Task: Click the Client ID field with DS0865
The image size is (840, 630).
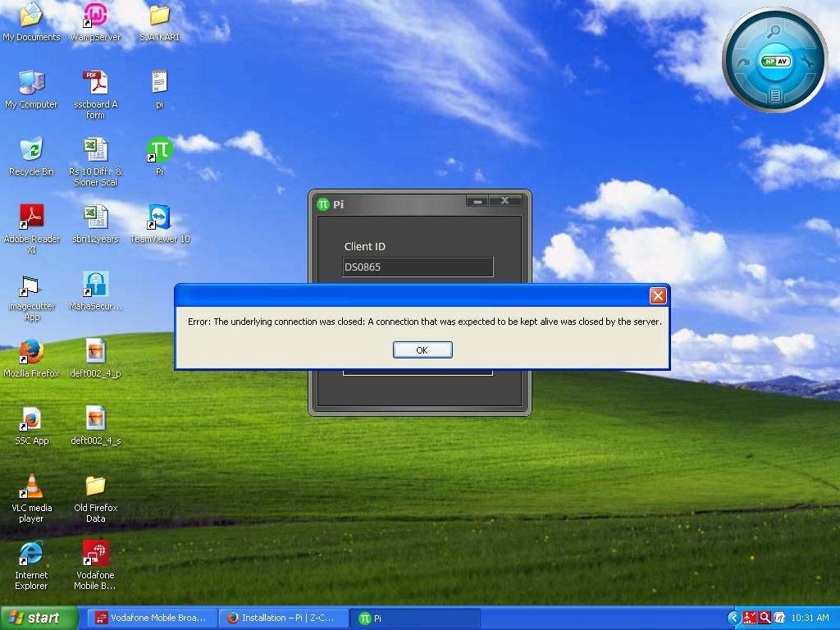Action: 418,267
